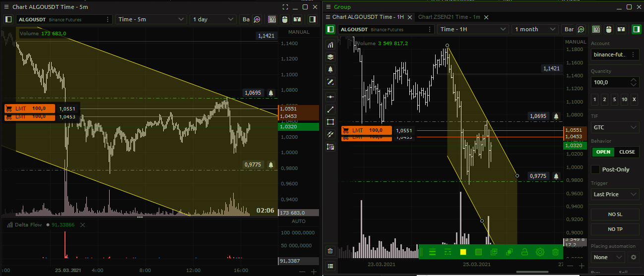
Task: Click the NO SL button
Action: 615,214
